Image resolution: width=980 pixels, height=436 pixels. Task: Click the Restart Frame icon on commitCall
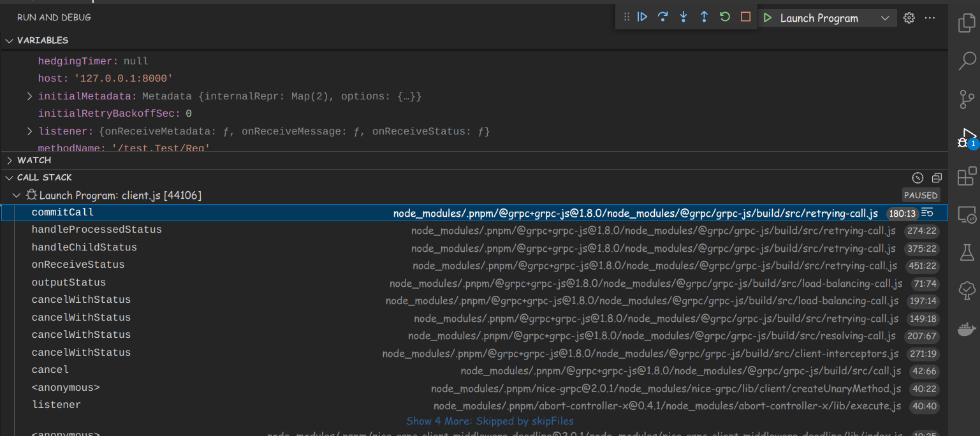tap(928, 212)
